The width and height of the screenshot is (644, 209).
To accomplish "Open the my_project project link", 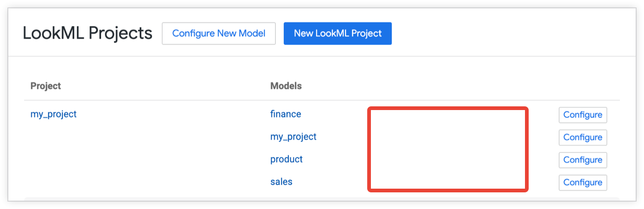I will (x=54, y=114).
